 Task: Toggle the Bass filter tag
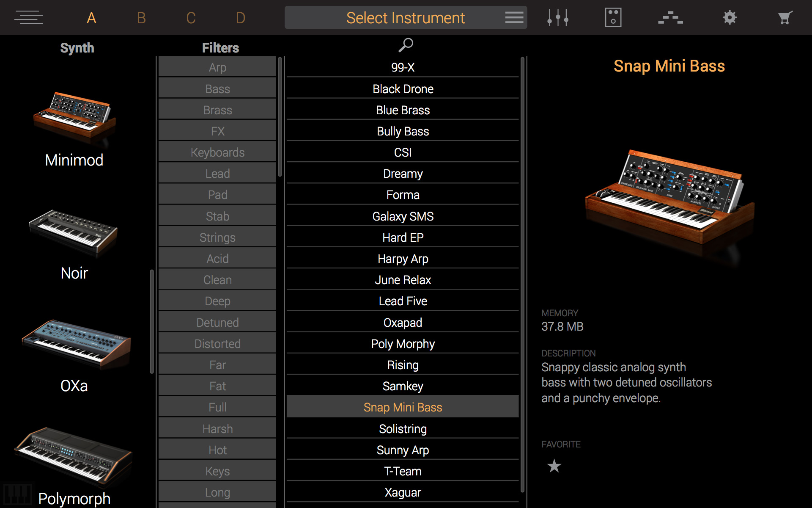[217, 89]
